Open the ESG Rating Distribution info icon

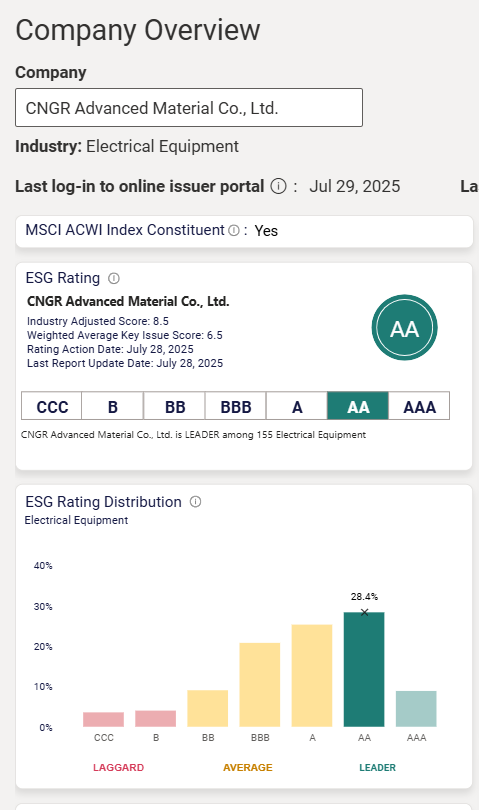pyautogui.click(x=195, y=502)
